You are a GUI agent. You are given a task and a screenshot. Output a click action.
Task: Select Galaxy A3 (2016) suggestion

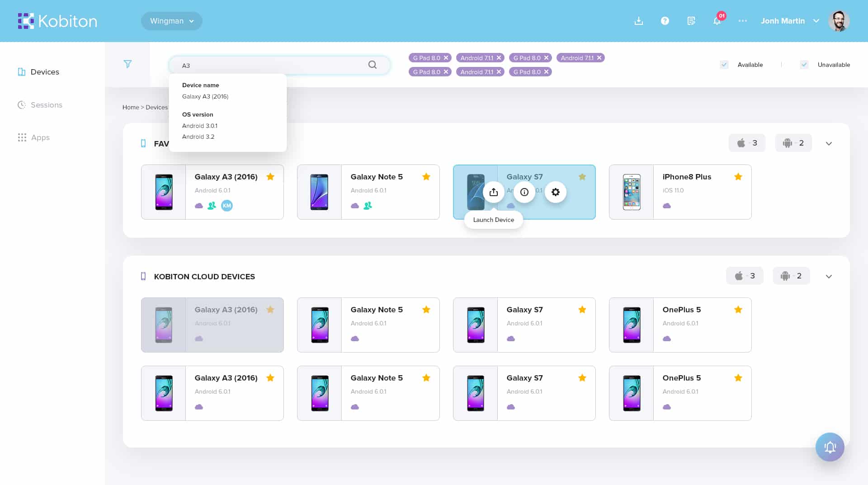[x=205, y=96]
